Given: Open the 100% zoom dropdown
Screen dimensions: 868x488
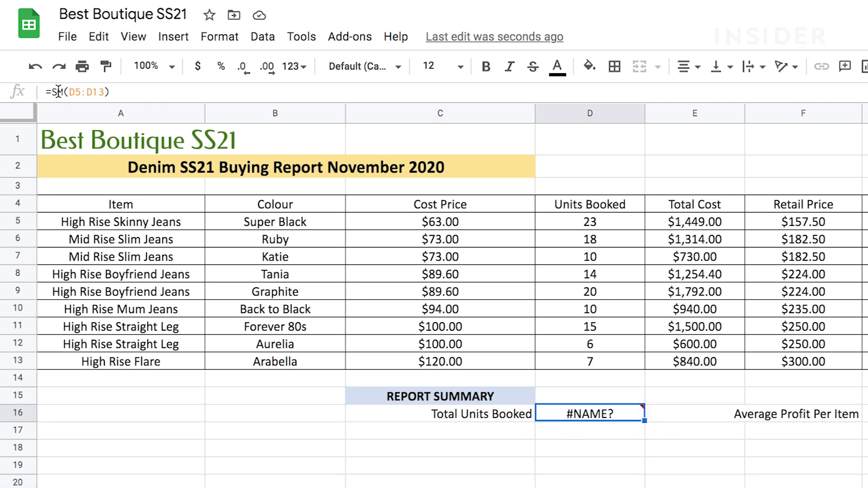Looking at the screenshot, I should pos(154,66).
